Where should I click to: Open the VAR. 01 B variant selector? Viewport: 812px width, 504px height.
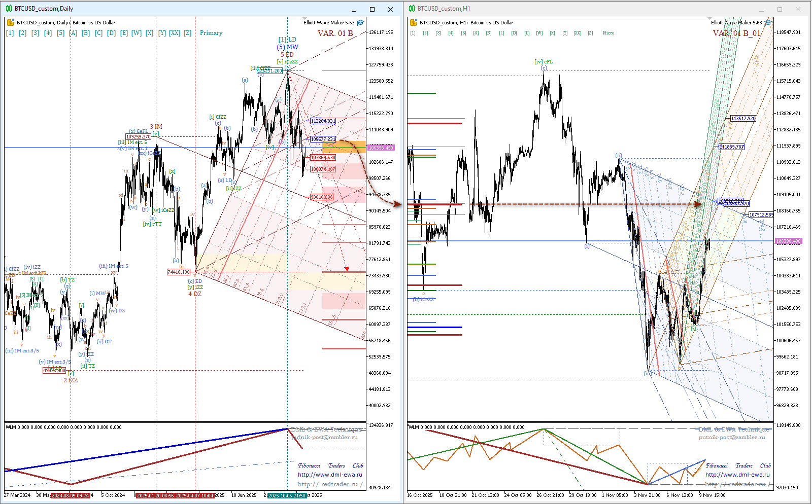pos(335,33)
